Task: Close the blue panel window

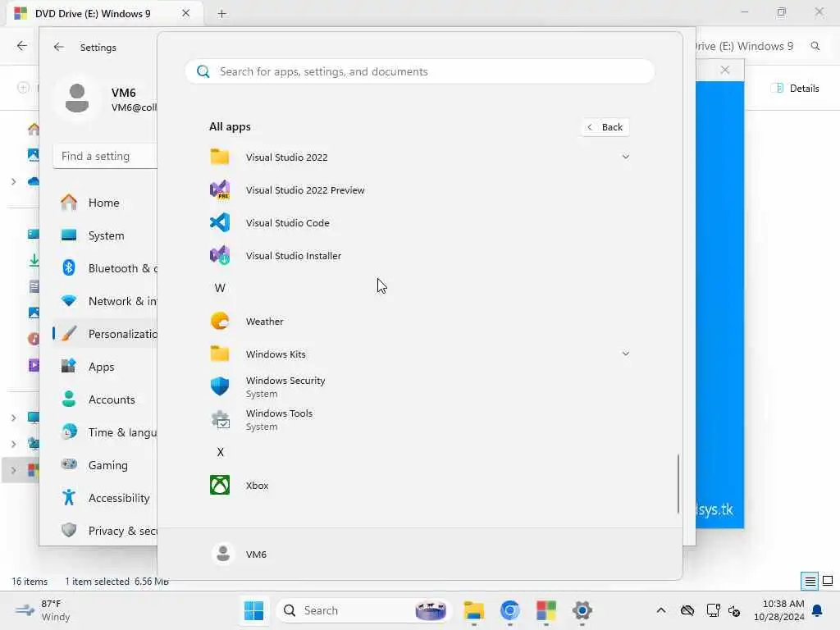Action: pyautogui.click(x=725, y=71)
